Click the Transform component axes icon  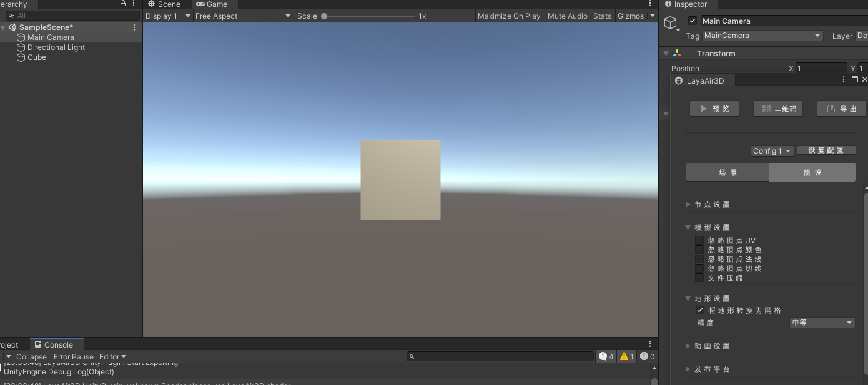[677, 54]
